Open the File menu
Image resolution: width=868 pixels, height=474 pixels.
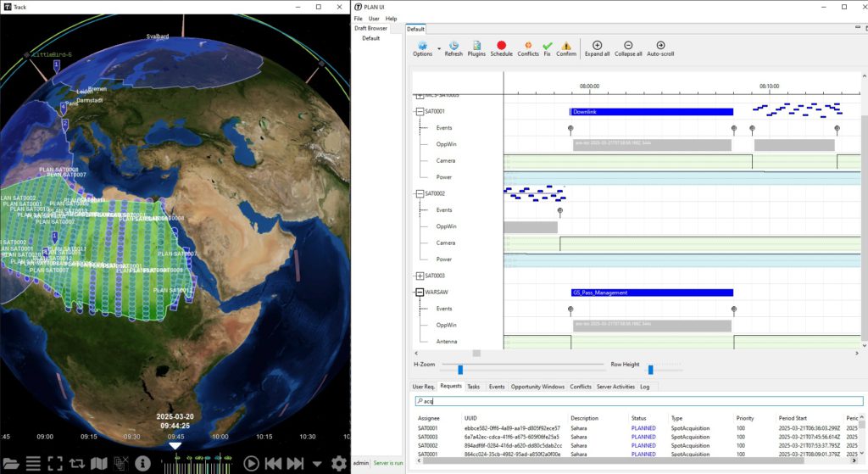(359, 18)
